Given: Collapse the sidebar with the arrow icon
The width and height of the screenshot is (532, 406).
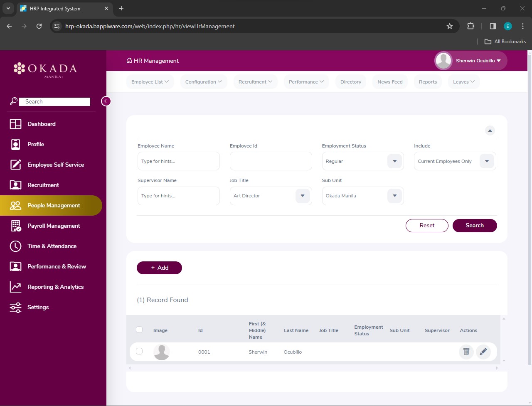Looking at the screenshot, I should tap(106, 101).
